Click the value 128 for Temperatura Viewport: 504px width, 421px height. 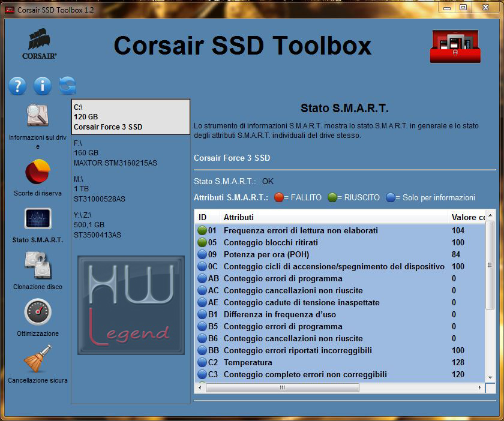click(458, 362)
